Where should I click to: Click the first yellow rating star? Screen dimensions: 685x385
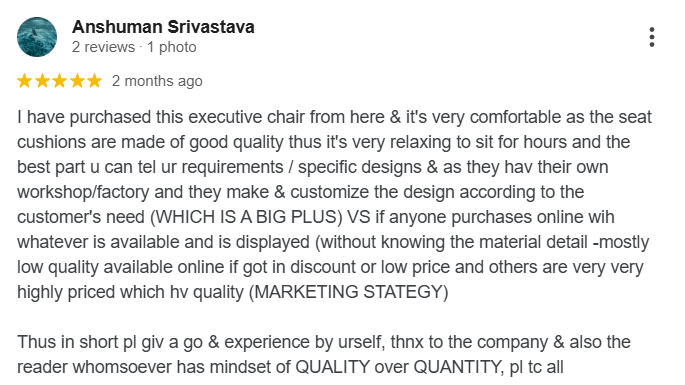pos(24,81)
